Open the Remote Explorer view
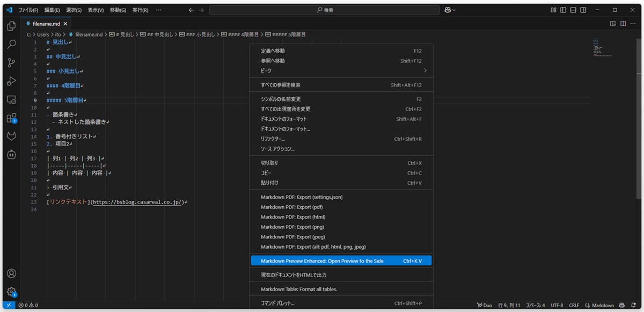Screen dimensions: 644x312 point(11,100)
